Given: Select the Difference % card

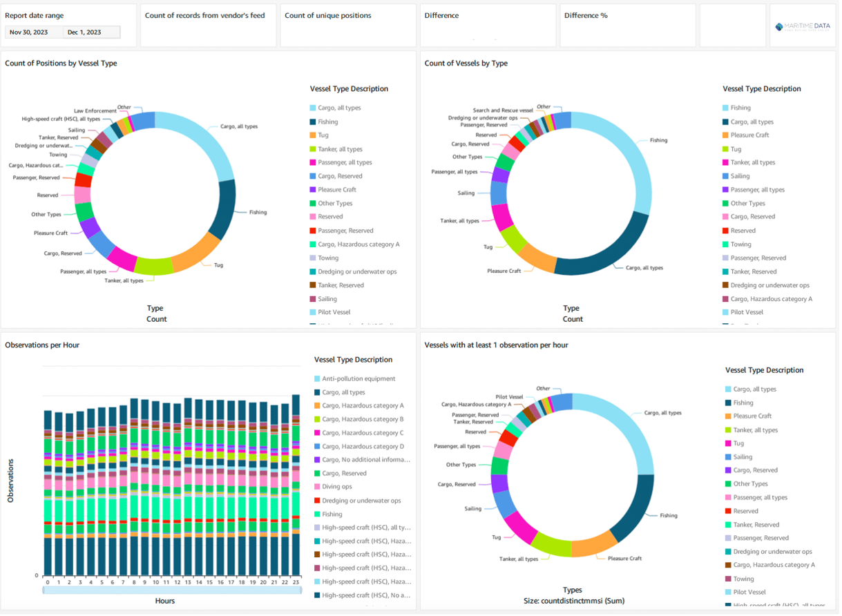Looking at the screenshot, I should [x=627, y=26].
